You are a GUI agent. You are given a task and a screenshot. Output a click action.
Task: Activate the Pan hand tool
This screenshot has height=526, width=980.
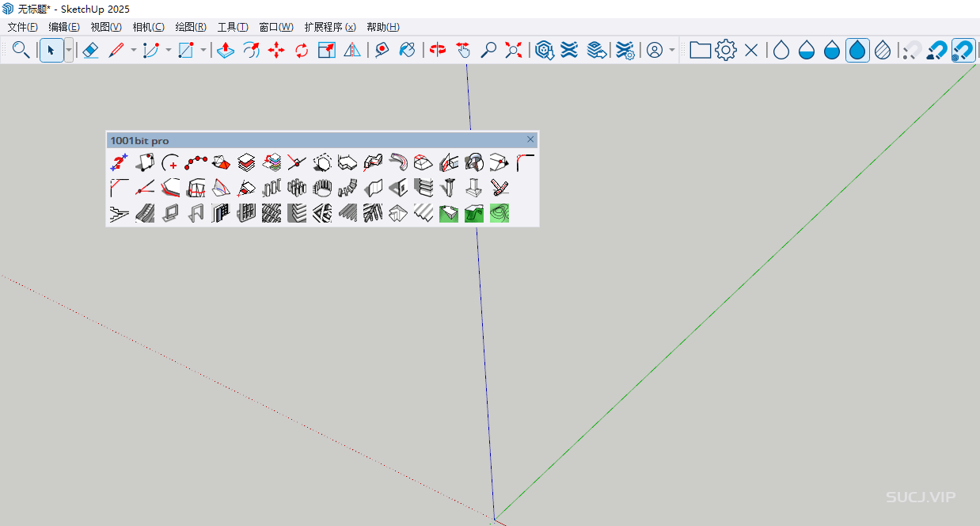(x=463, y=50)
